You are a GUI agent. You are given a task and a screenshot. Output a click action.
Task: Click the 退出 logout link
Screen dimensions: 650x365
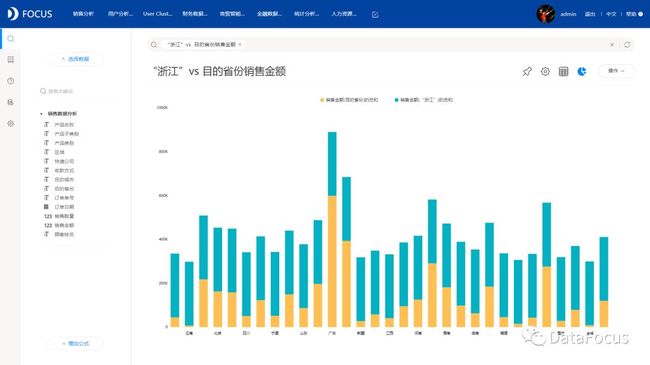click(x=590, y=14)
